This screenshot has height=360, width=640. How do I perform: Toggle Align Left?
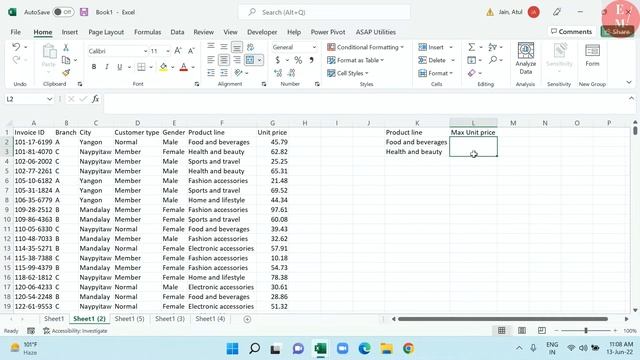click(x=211, y=60)
